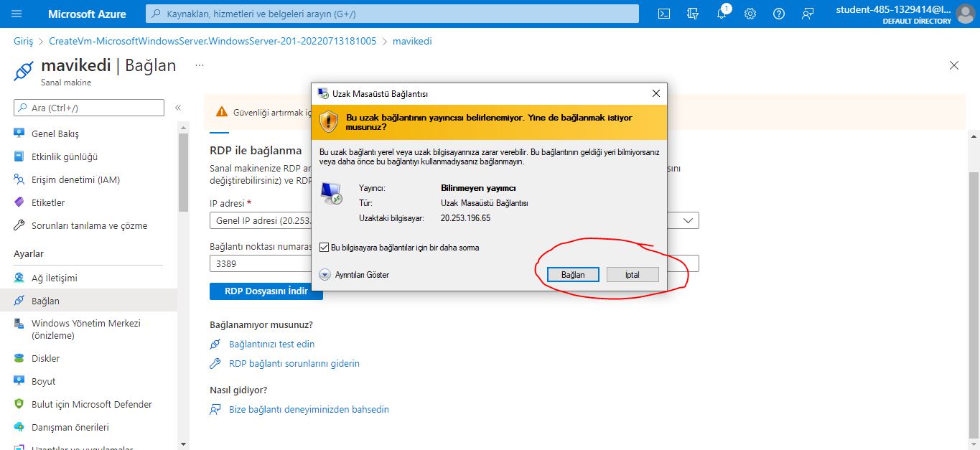This screenshot has height=450, width=980.
Task: Open the IP adresi dropdown
Action: pyautogui.click(x=454, y=220)
